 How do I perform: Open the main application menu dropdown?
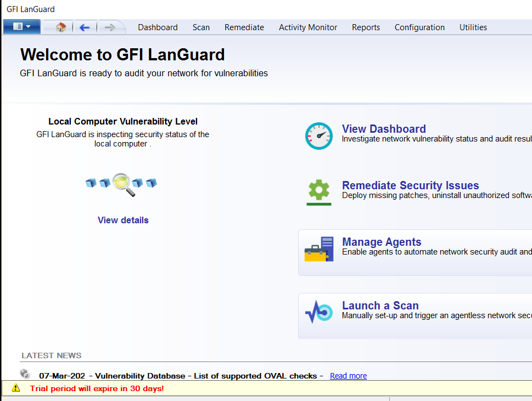(x=22, y=26)
